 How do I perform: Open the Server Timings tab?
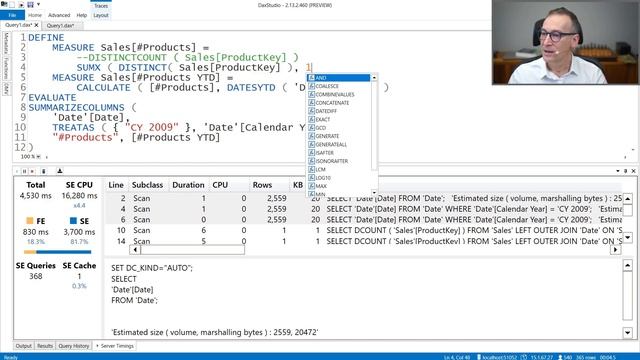[115, 346]
